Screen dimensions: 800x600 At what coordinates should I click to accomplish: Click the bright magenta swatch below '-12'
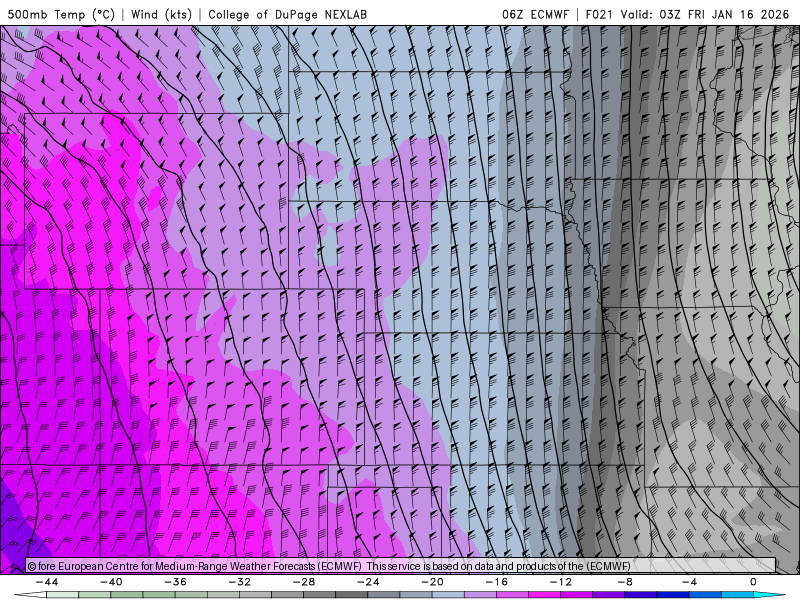click(x=545, y=595)
